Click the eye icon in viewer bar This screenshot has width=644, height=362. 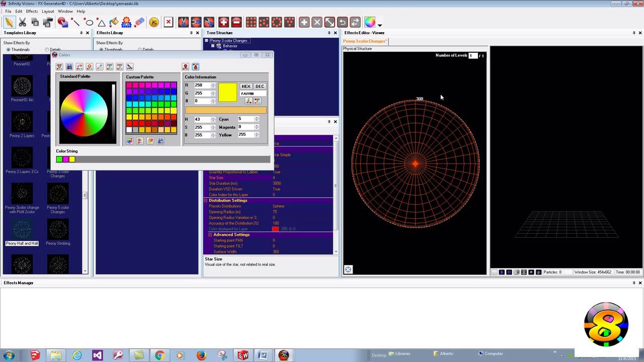[x=524, y=272]
